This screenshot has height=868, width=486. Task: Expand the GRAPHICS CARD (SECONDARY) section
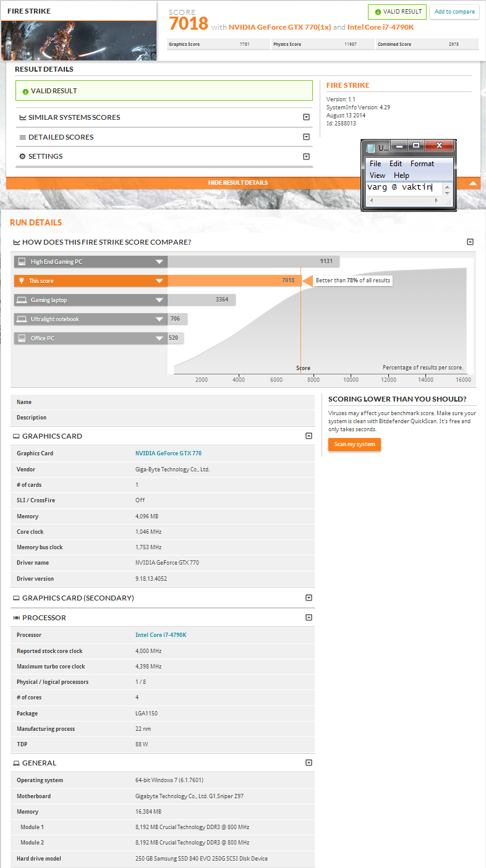click(309, 598)
